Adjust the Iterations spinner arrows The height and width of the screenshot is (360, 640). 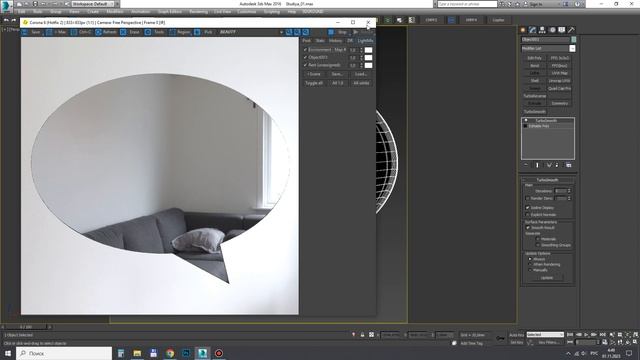[569, 191]
